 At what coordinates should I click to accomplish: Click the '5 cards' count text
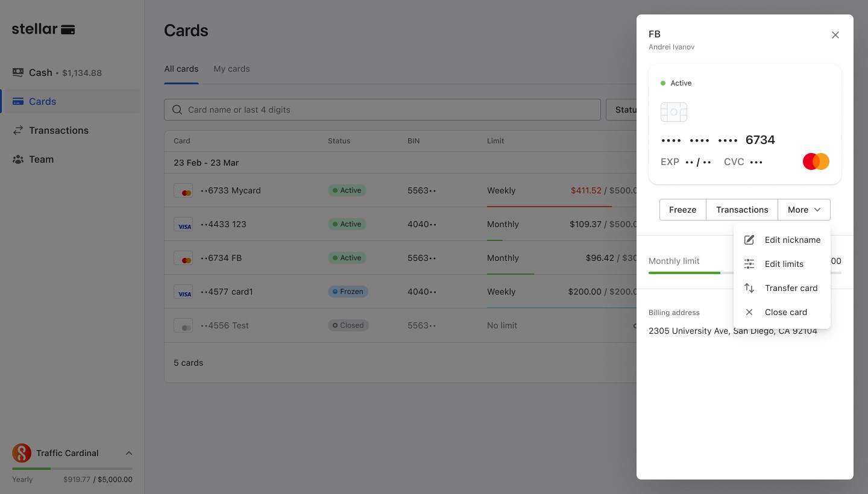click(188, 363)
